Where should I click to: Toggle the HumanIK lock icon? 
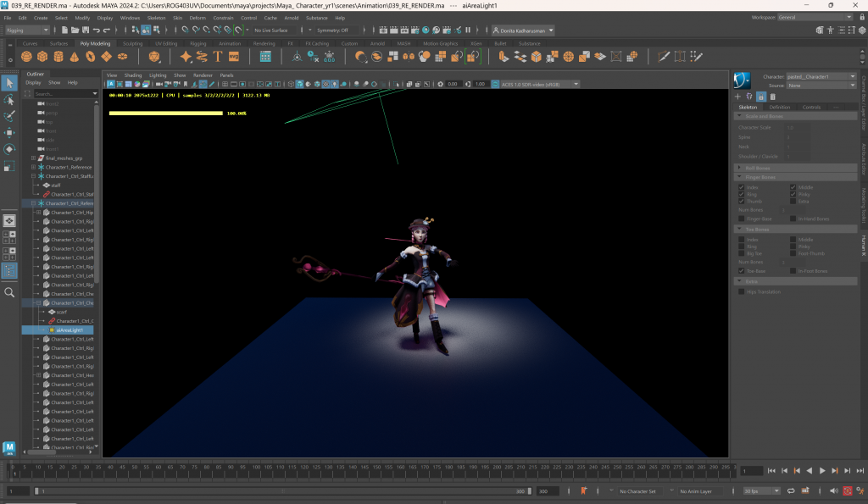[x=761, y=97]
